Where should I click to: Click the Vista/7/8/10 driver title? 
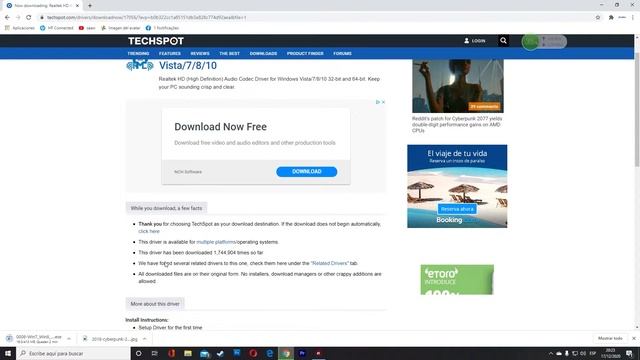coord(188,65)
